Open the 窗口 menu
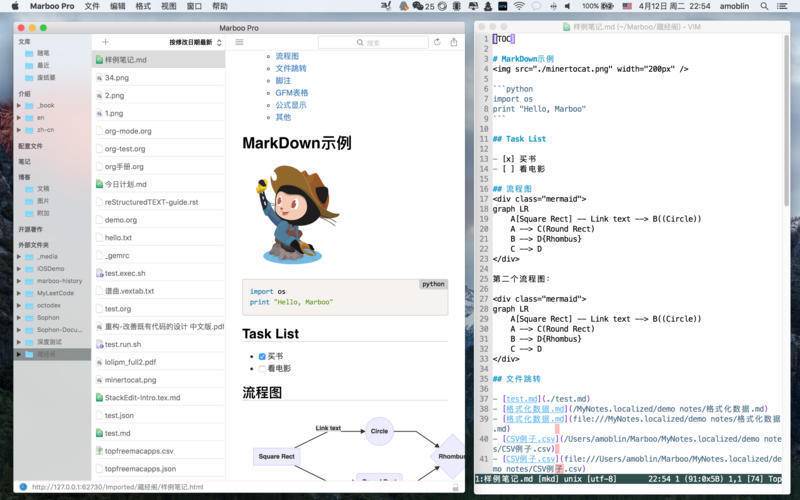The width and height of the screenshot is (800, 500). click(x=194, y=6)
